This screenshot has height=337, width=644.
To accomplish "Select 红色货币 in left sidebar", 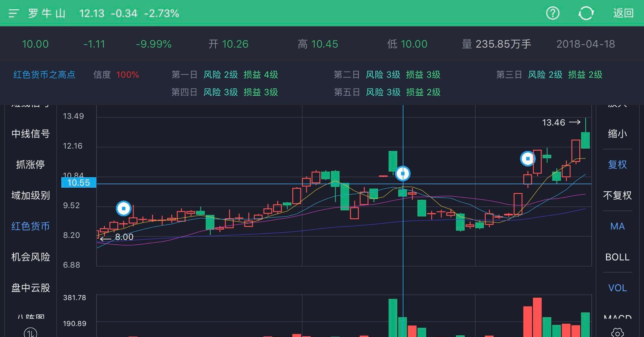I will point(31,226).
